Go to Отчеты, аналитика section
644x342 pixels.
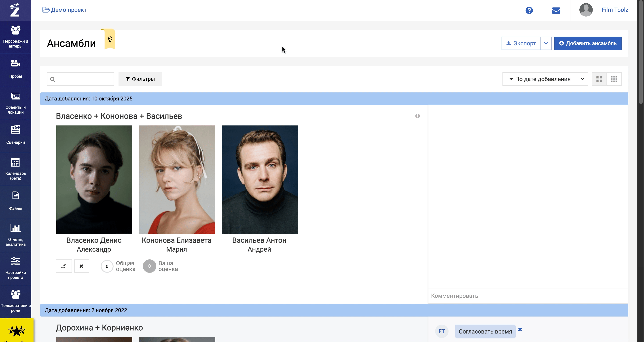(x=15, y=235)
